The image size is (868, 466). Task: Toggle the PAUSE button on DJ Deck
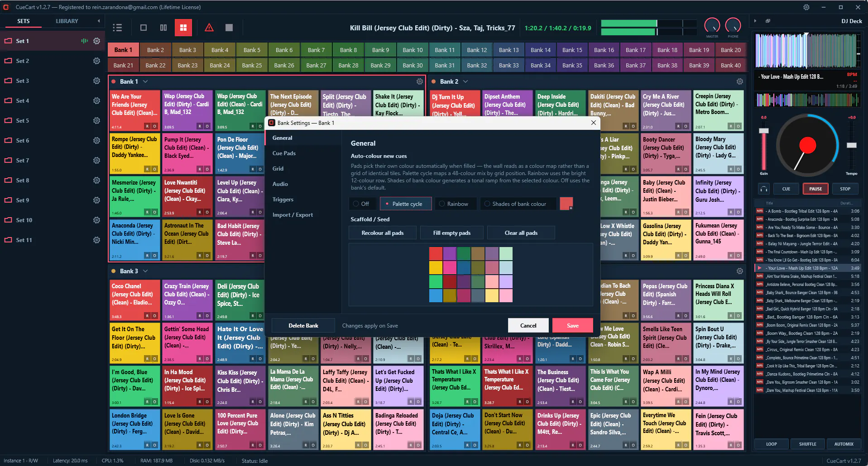click(815, 189)
